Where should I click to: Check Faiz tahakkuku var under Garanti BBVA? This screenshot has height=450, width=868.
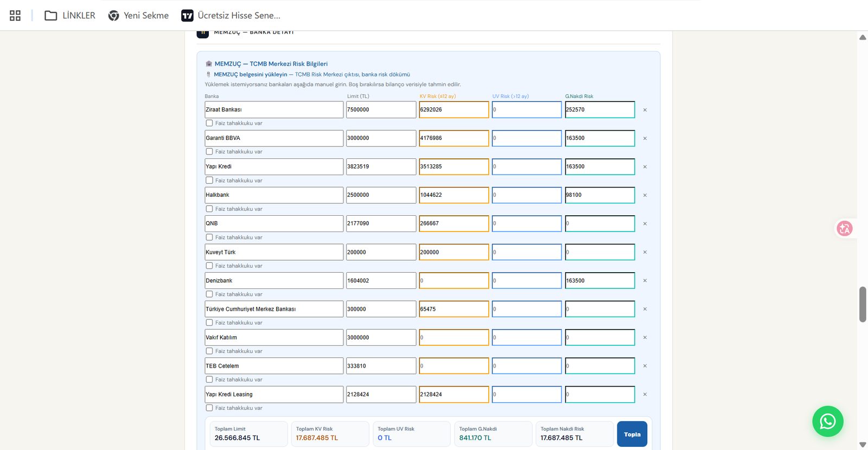click(209, 152)
